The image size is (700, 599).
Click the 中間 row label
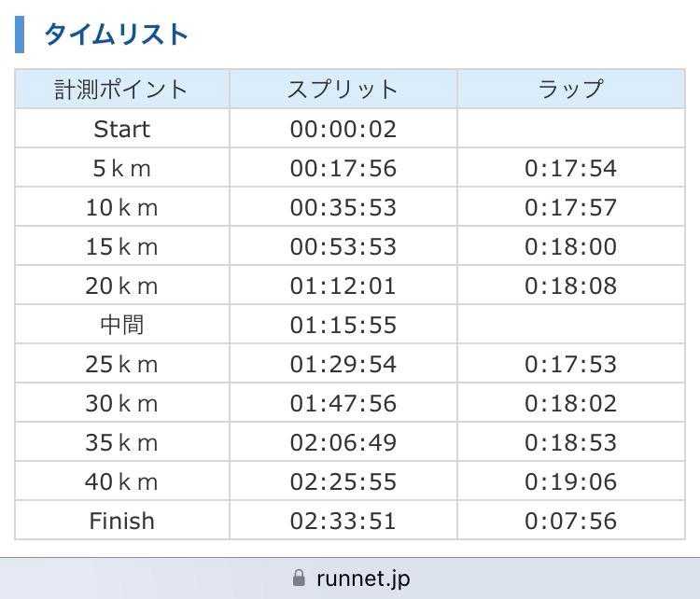[x=121, y=325]
